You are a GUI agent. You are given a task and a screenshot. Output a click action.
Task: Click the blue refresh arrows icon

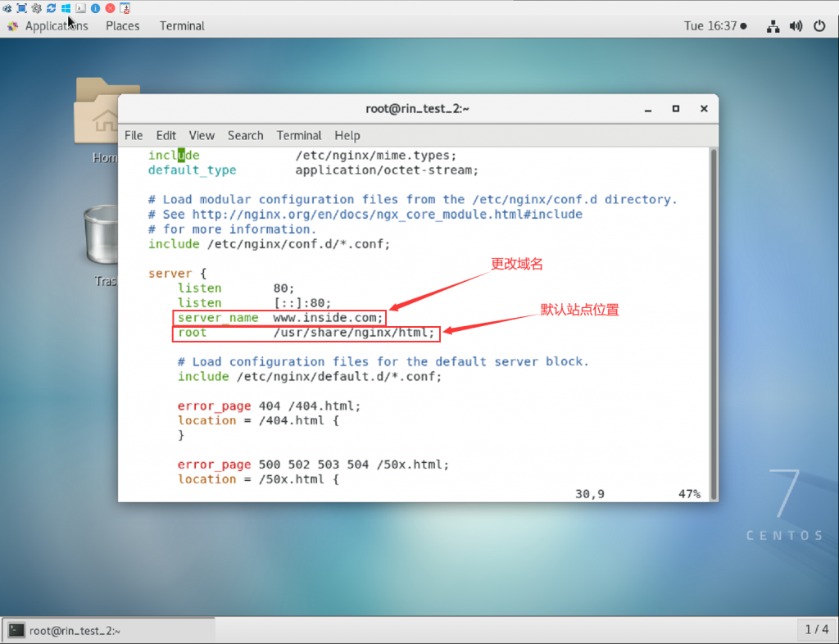pyautogui.click(x=51, y=8)
